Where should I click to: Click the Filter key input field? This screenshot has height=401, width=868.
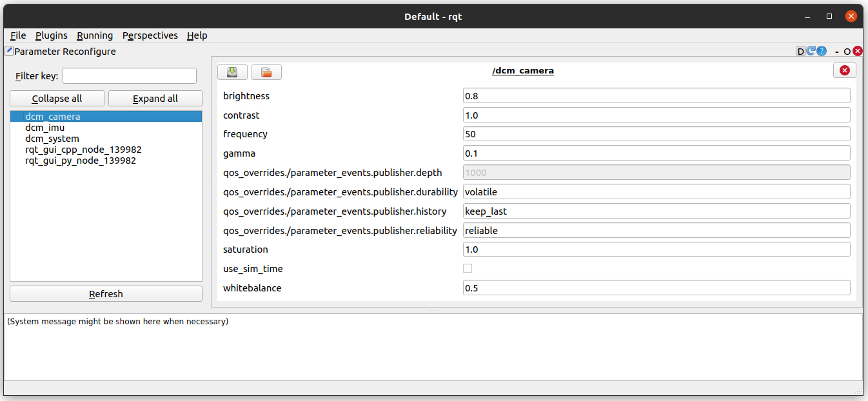[x=129, y=76]
